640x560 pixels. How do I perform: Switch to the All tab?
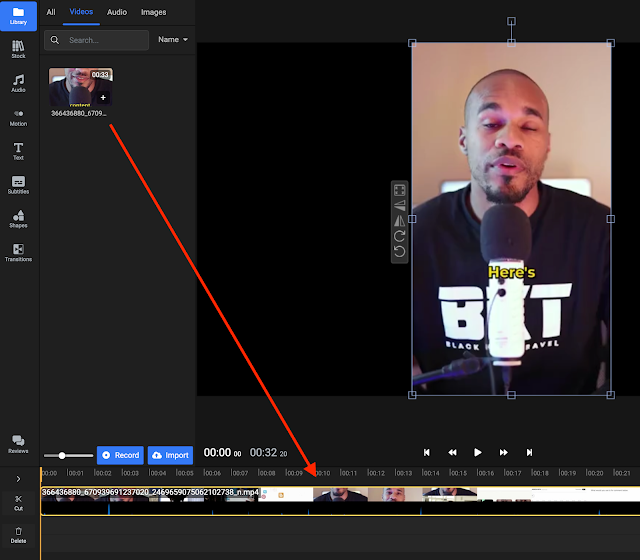(x=51, y=12)
